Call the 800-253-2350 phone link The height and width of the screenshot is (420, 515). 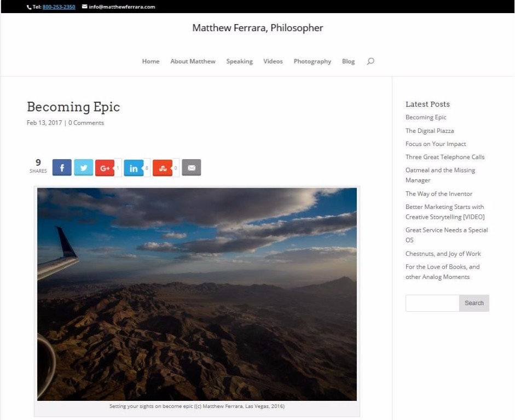tap(59, 7)
